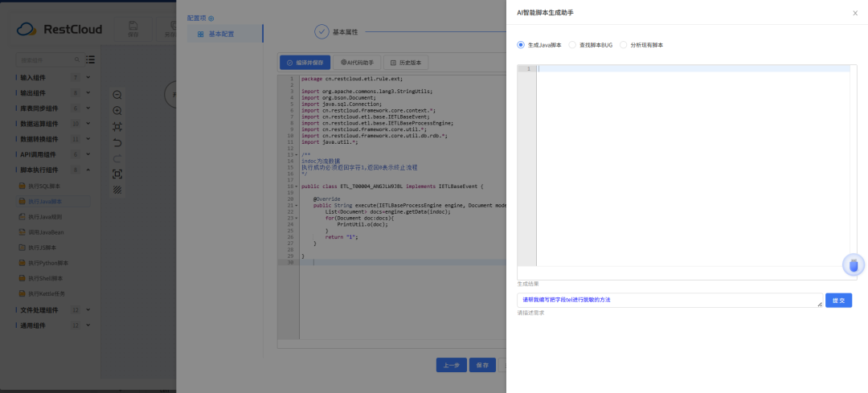This screenshot has width=868, height=393.
Task: Select the 执行Shell脚本 component
Action: tap(41, 278)
